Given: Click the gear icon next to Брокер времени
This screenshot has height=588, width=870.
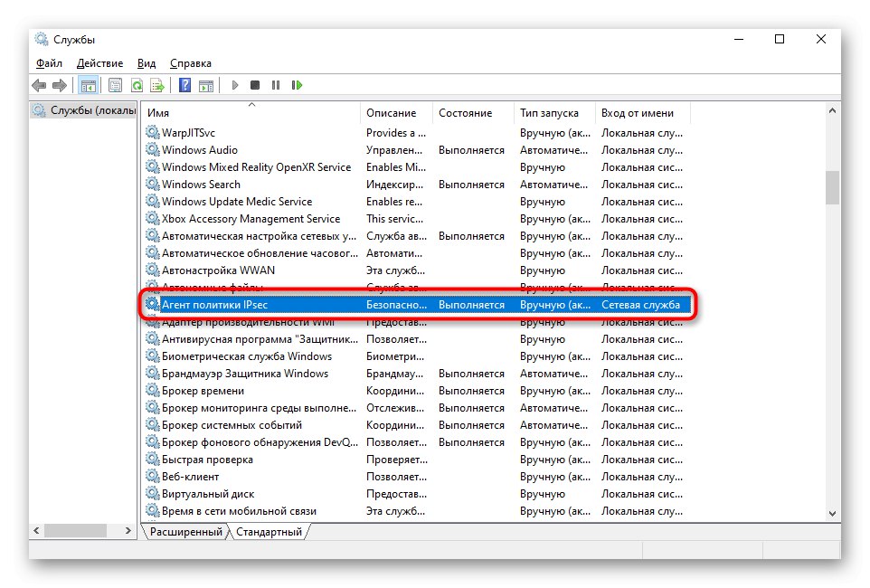Looking at the screenshot, I should [153, 390].
